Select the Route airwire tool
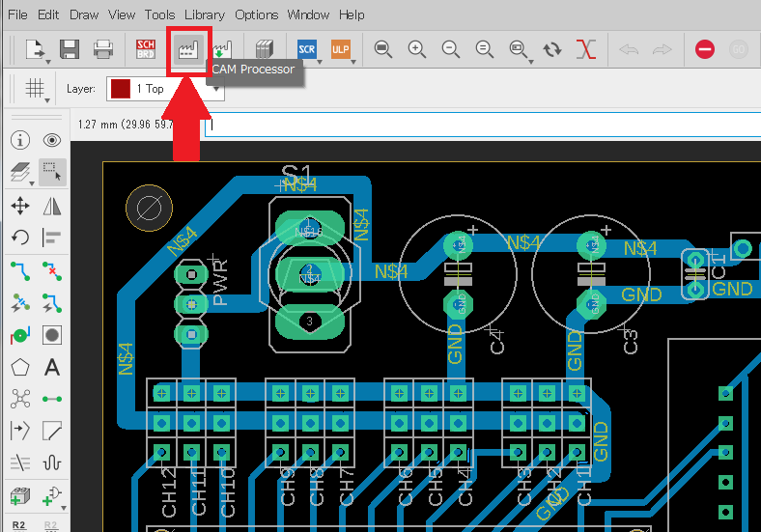 click(20, 271)
